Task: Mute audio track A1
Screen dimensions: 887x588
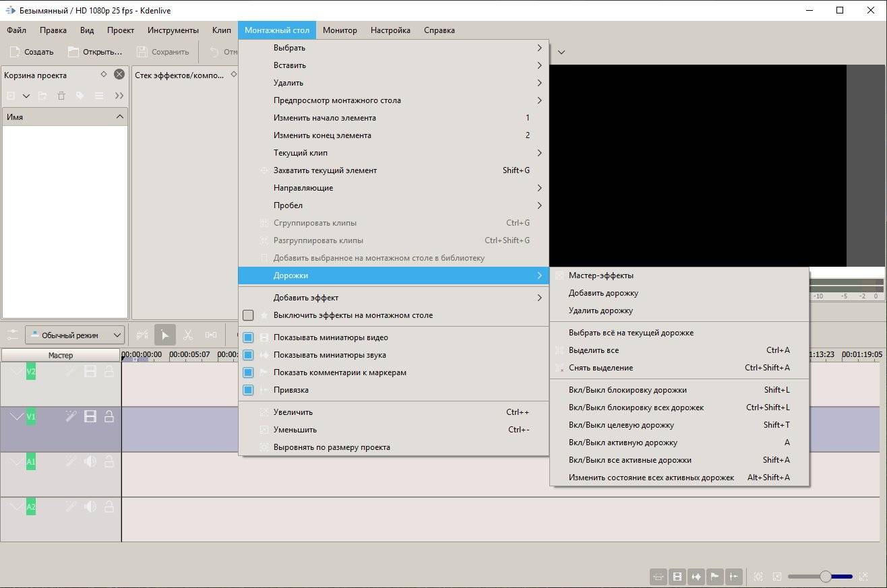Action: [90, 461]
